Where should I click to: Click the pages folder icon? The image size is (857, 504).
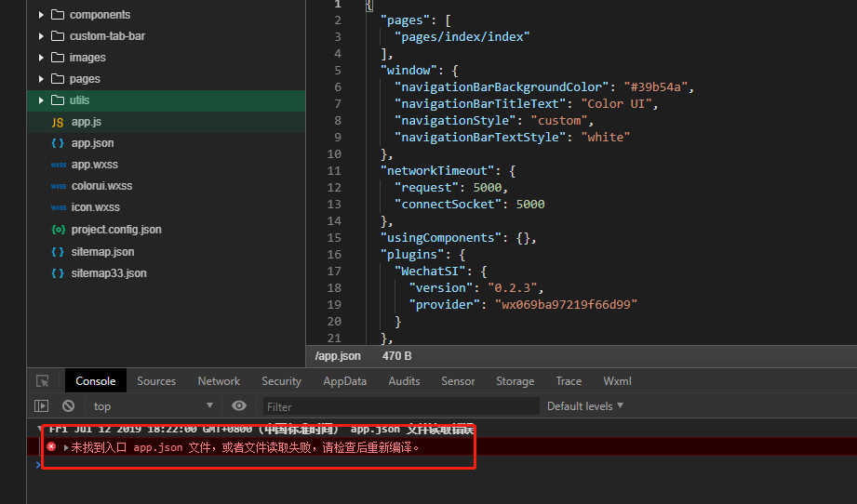(58, 79)
